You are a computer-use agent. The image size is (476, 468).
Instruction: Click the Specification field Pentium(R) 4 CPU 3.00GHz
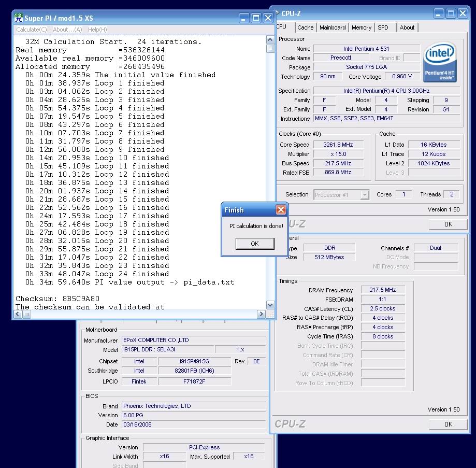(x=387, y=91)
